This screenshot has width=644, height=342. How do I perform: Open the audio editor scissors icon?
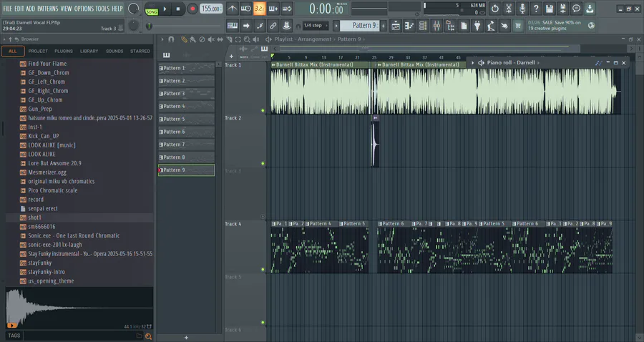[509, 9]
